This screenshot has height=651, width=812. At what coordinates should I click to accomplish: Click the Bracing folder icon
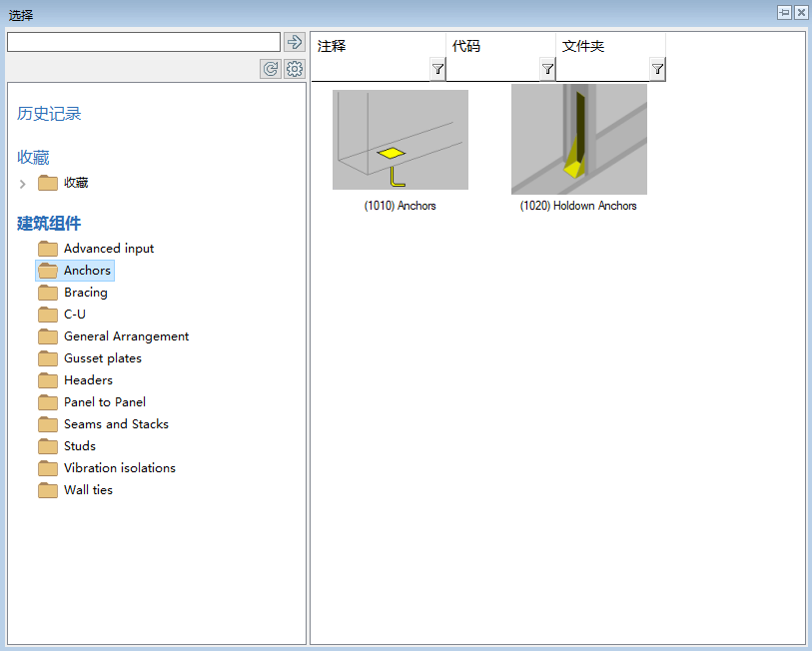pos(48,293)
